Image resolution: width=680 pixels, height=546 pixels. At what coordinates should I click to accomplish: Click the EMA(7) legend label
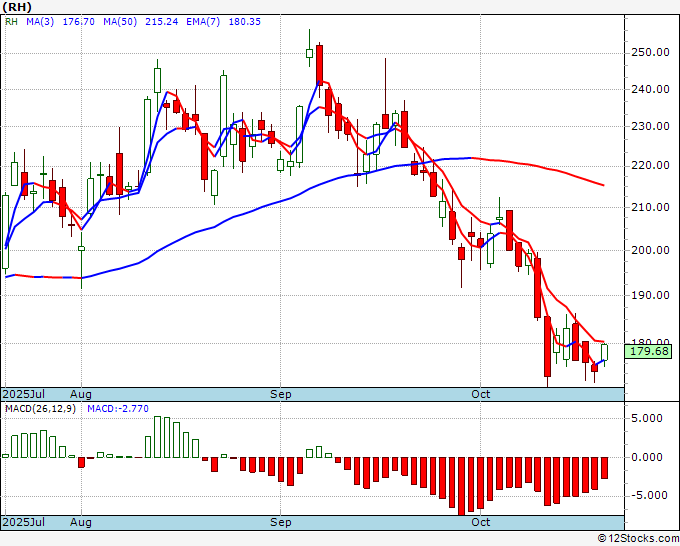pos(203,22)
